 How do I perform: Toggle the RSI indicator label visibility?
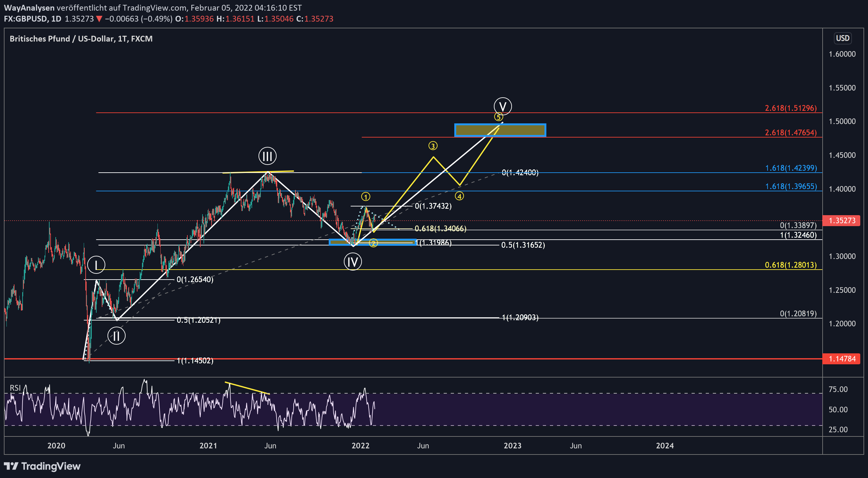click(15, 388)
